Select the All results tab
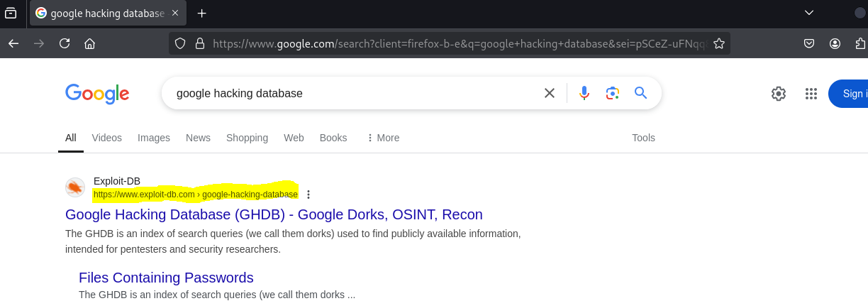 tap(71, 138)
